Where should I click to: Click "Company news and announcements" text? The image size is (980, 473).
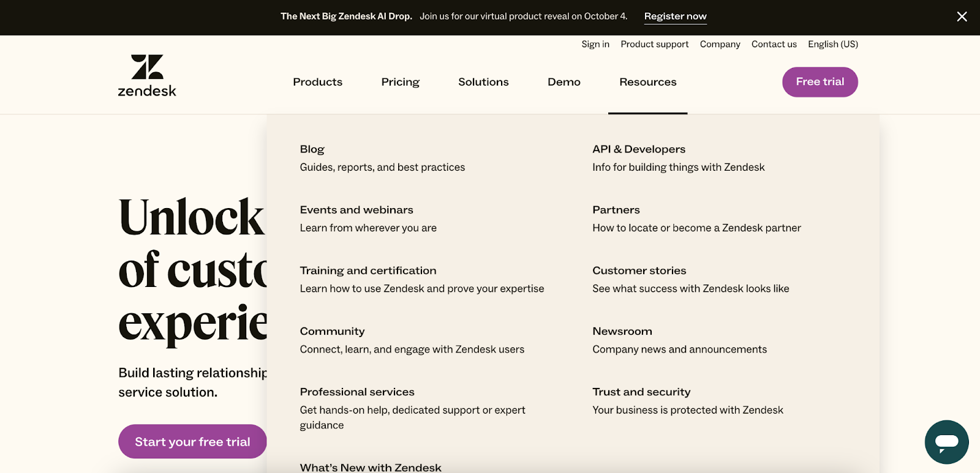679,349
